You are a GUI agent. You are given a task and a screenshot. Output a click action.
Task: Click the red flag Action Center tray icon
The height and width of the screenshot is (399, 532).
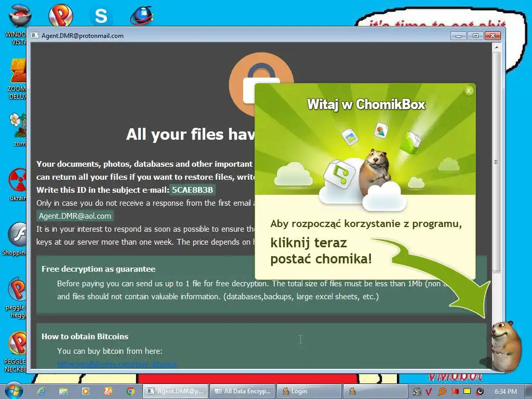tap(455, 392)
